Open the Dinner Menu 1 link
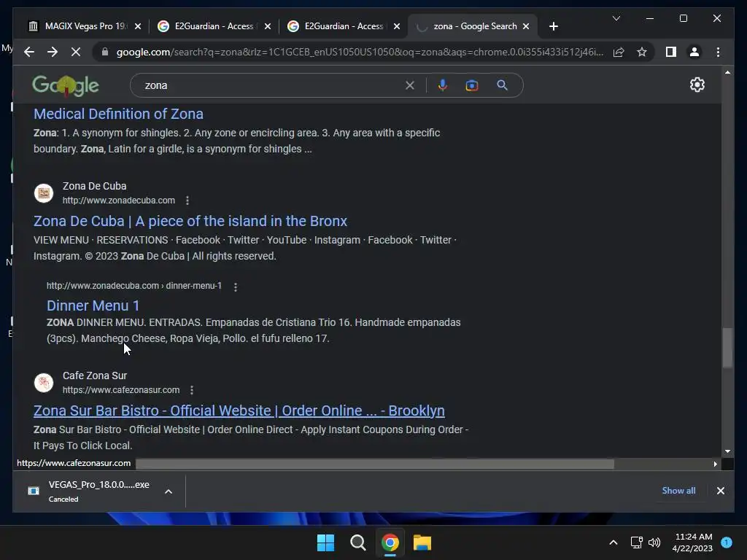 click(93, 306)
